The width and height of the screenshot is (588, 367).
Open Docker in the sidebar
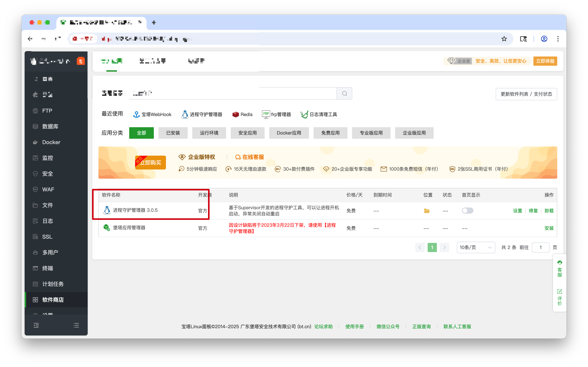(x=51, y=142)
